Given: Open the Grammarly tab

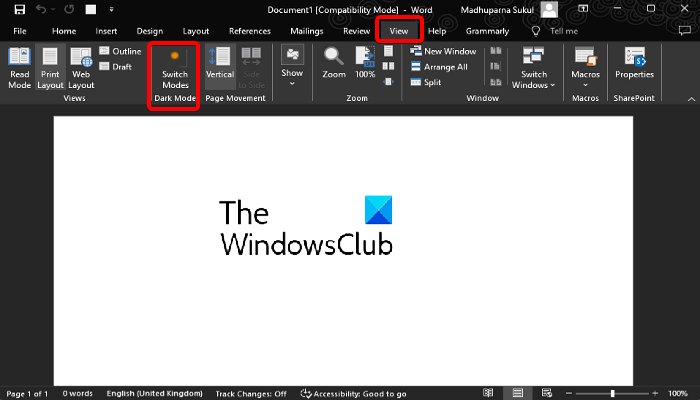Looking at the screenshot, I should [x=487, y=31].
